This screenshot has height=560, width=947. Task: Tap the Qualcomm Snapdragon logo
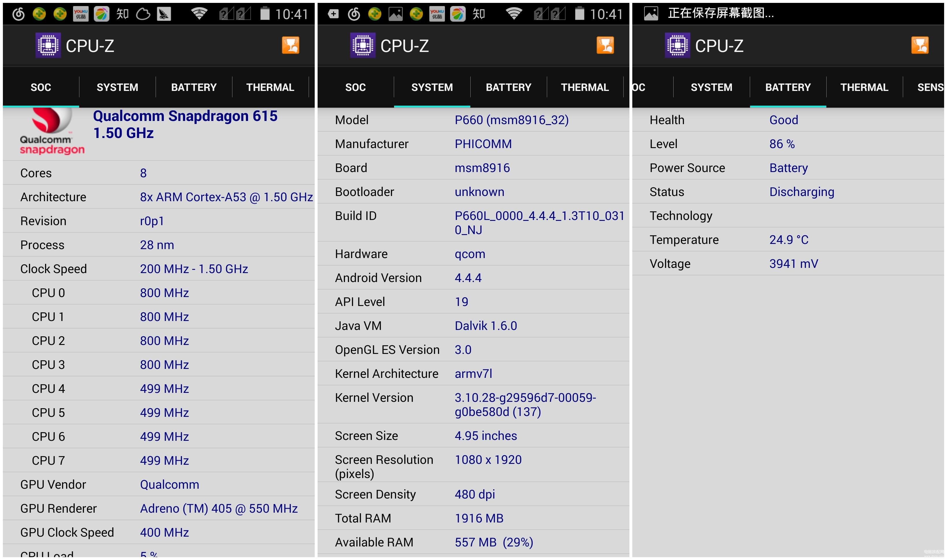click(x=52, y=131)
